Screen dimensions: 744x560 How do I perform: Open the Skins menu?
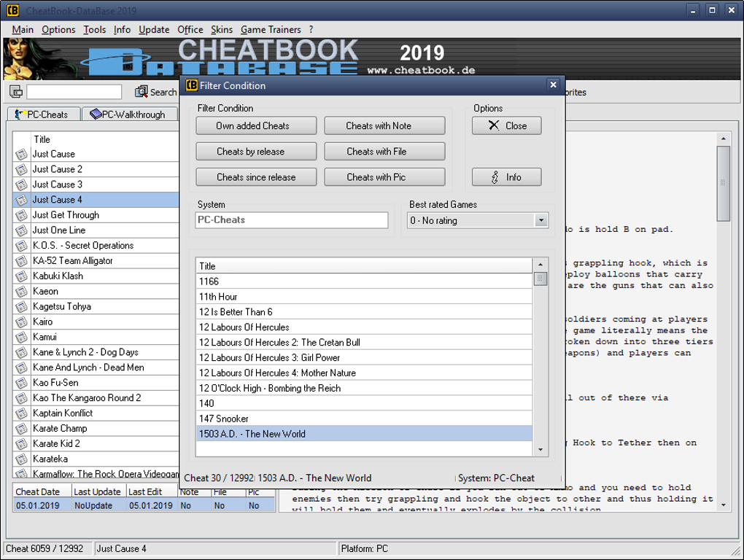click(222, 29)
